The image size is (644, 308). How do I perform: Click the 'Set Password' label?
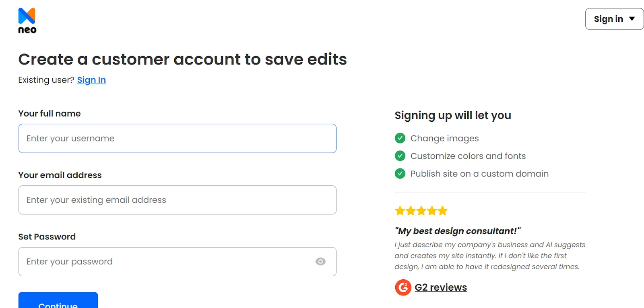pos(47,237)
